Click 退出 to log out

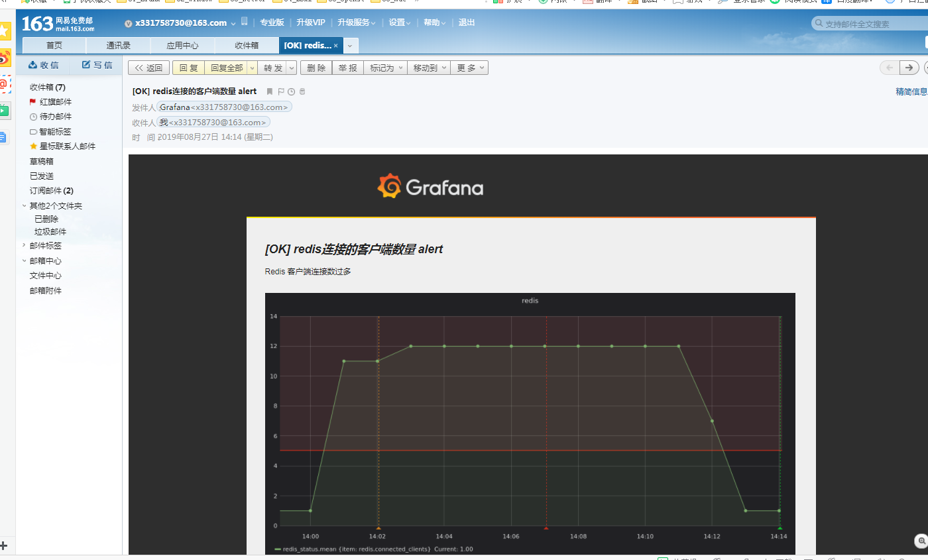pos(467,23)
